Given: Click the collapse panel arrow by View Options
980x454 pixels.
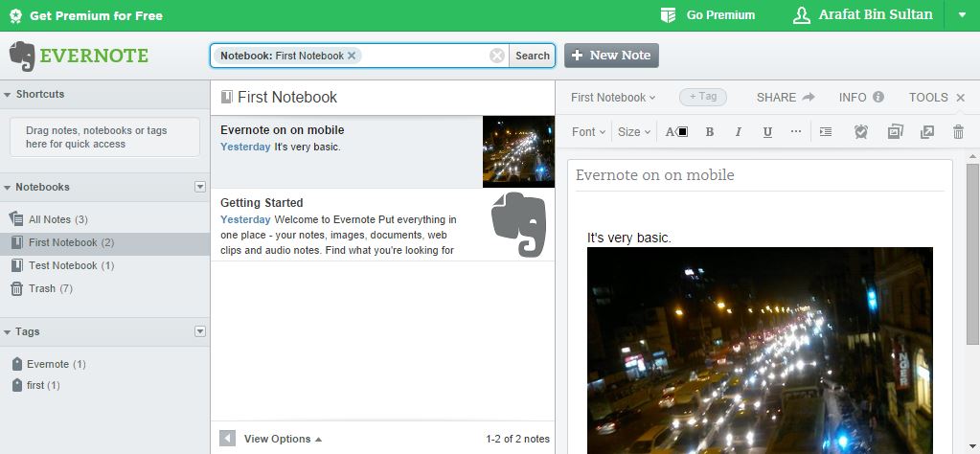Looking at the screenshot, I should [x=227, y=439].
